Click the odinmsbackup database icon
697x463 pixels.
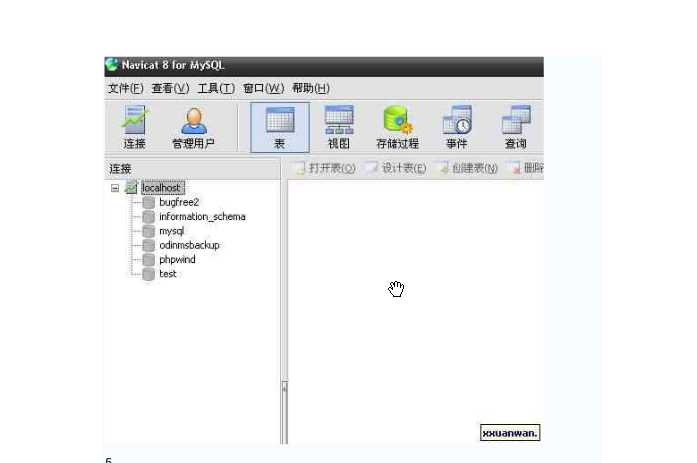click(148, 245)
